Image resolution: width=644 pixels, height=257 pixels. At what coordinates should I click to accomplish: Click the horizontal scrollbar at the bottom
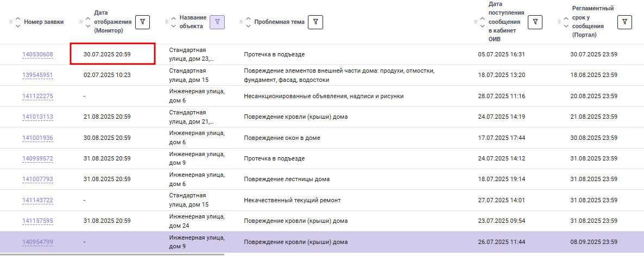112,254
